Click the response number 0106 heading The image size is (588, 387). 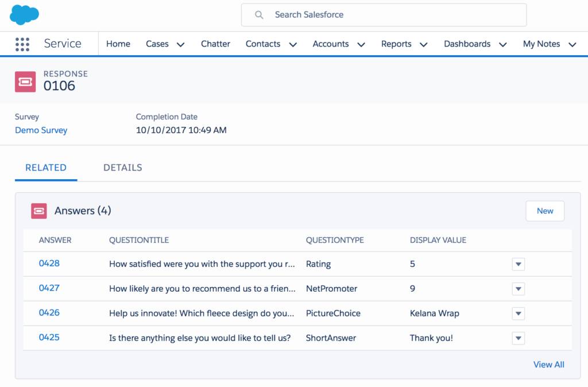59,86
